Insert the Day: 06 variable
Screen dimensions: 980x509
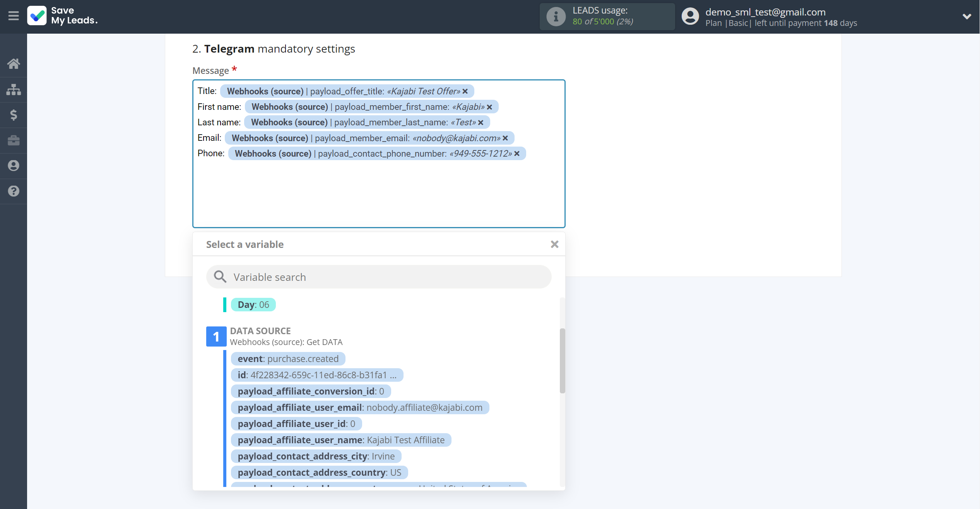point(253,305)
